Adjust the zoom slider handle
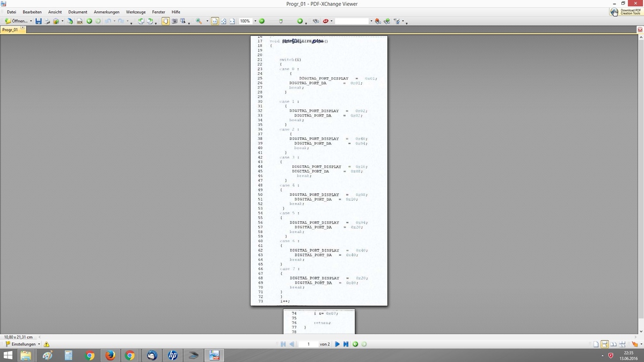Viewport: 644px width, 362px height. click(x=281, y=21)
